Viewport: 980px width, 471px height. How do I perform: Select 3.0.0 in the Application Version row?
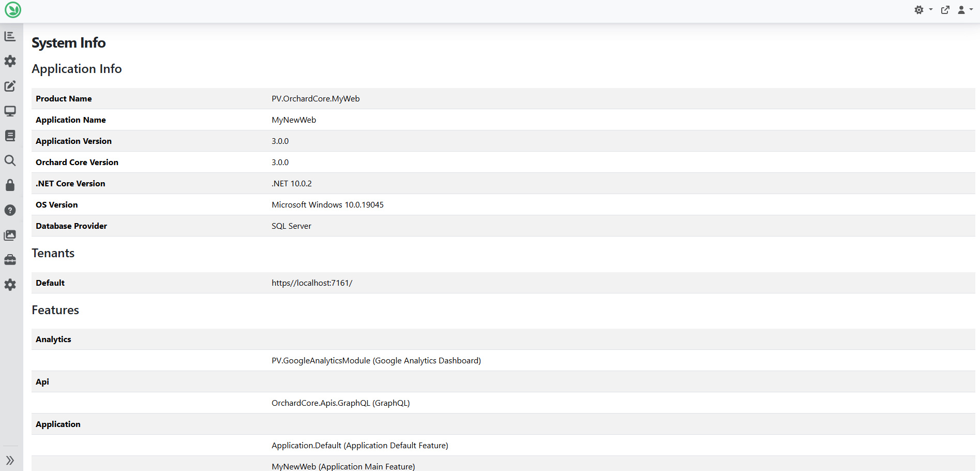[280, 141]
